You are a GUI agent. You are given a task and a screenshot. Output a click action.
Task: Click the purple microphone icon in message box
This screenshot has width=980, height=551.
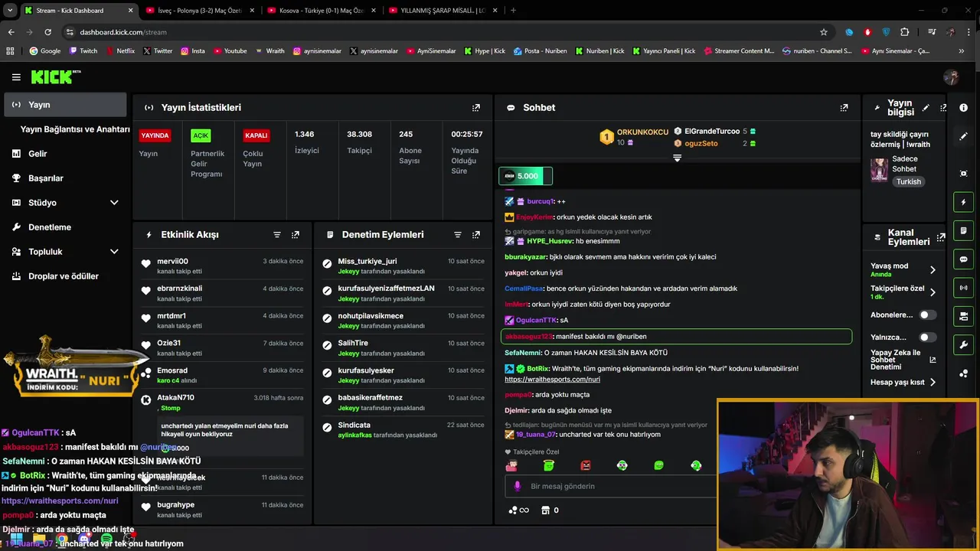(518, 486)
